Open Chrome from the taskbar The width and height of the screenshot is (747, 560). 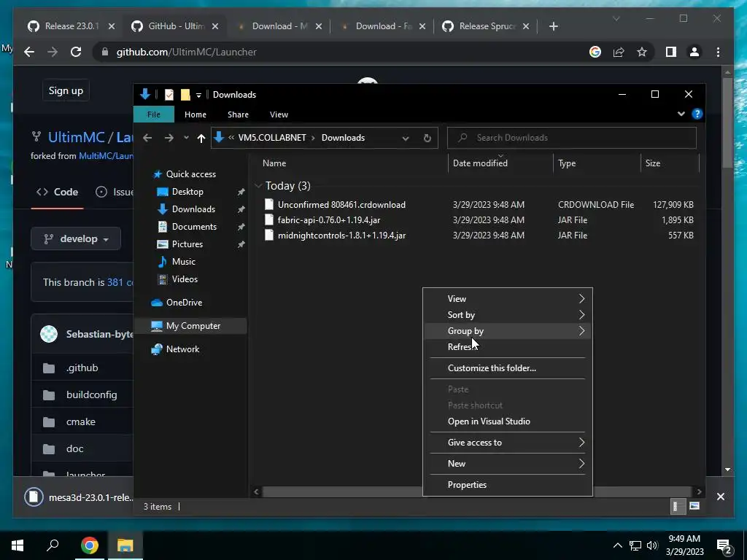(89, 545)
